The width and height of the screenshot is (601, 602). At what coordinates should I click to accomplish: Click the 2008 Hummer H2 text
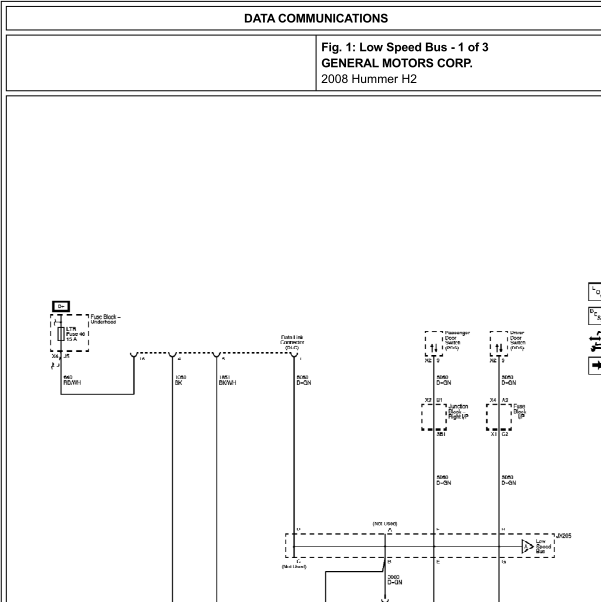369,79
